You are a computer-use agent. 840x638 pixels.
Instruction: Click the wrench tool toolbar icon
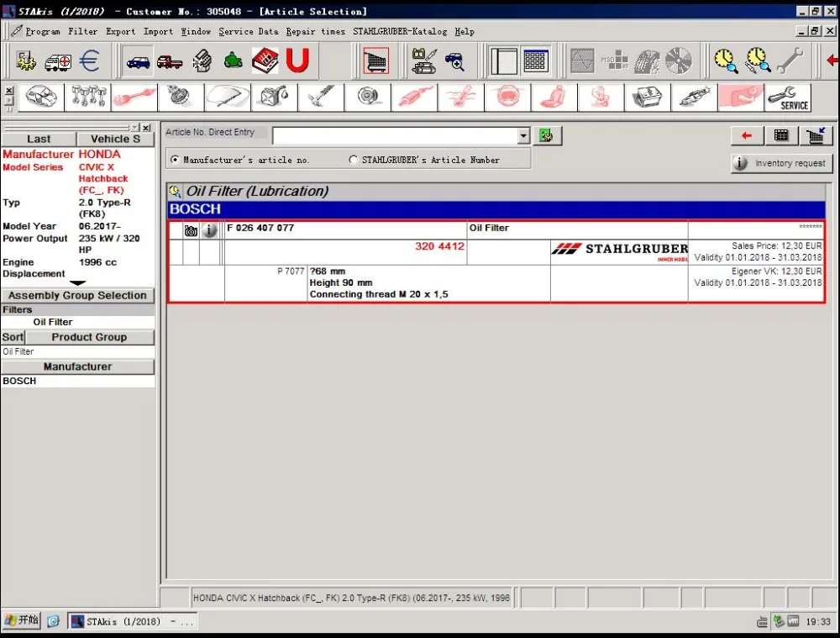click(x=790, y=61)
